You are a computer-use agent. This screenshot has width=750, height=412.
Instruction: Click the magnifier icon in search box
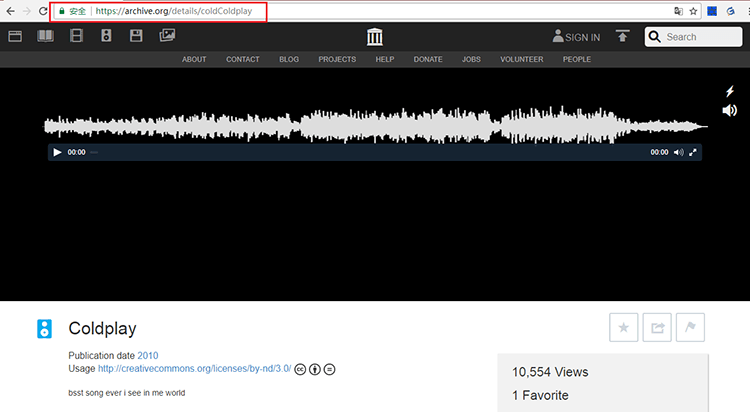click(654, 37)
